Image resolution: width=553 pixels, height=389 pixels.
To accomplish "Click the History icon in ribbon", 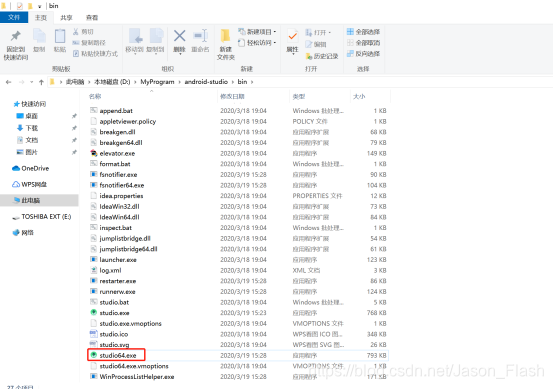I will [x=309, y=56].
